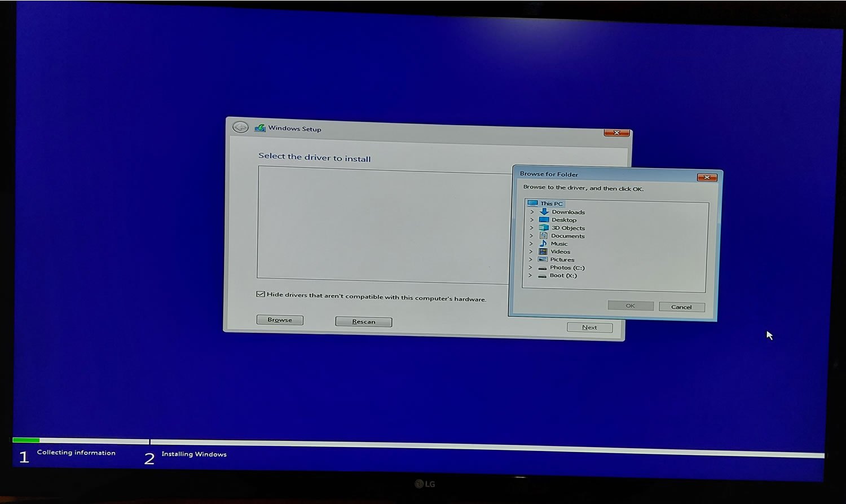This screenshot has width=846, height=504.
Task: Expand the Photos (C:) drive node
Action: (530, 267)
